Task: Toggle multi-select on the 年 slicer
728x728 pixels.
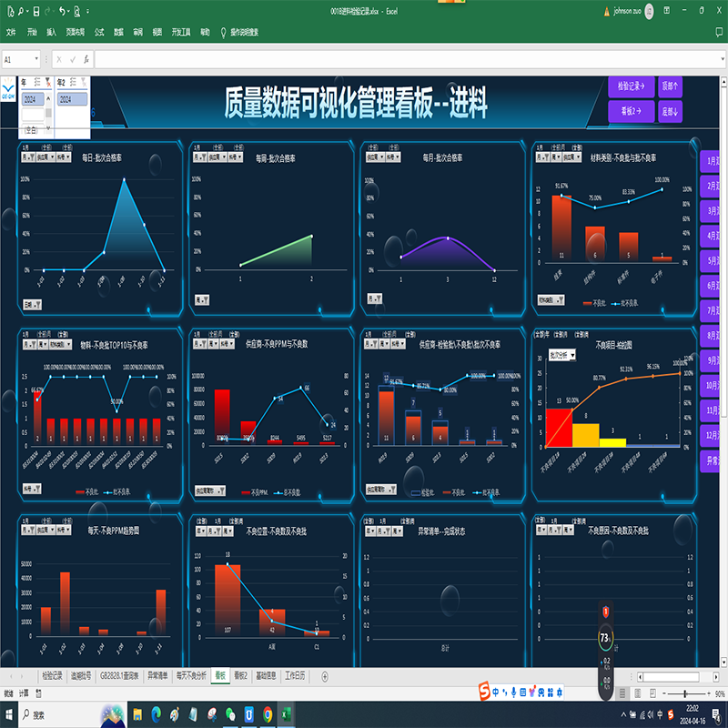Action: pyautogui.click(x=37, y=82)
